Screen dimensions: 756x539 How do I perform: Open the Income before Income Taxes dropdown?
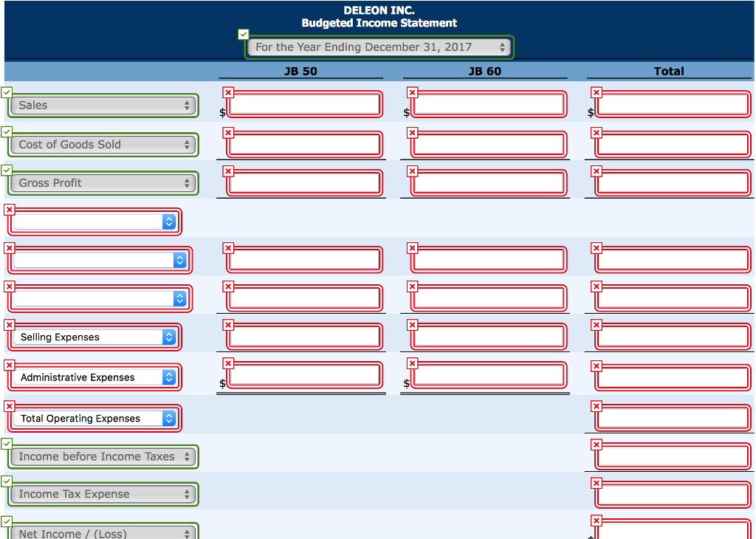pyautogui.click(x=103, y=456)
